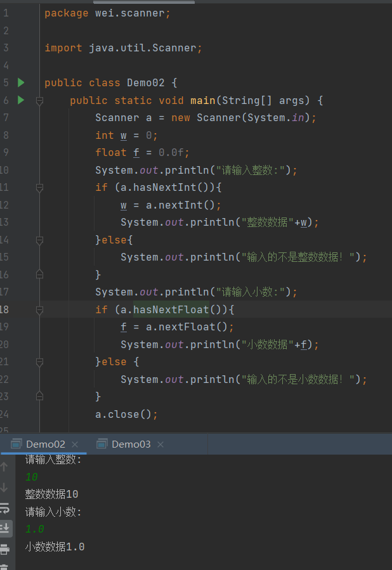
Task: Toggle scroll to end of console
Action: [x=6, y=528]
